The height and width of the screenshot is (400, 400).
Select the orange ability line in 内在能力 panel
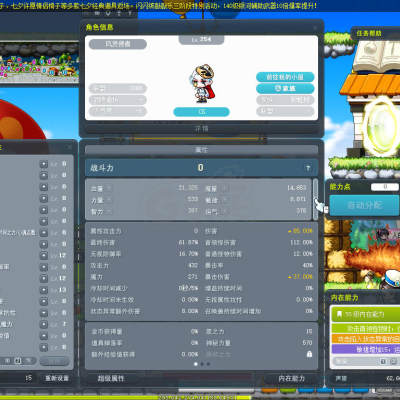click(x=366, y=339)
